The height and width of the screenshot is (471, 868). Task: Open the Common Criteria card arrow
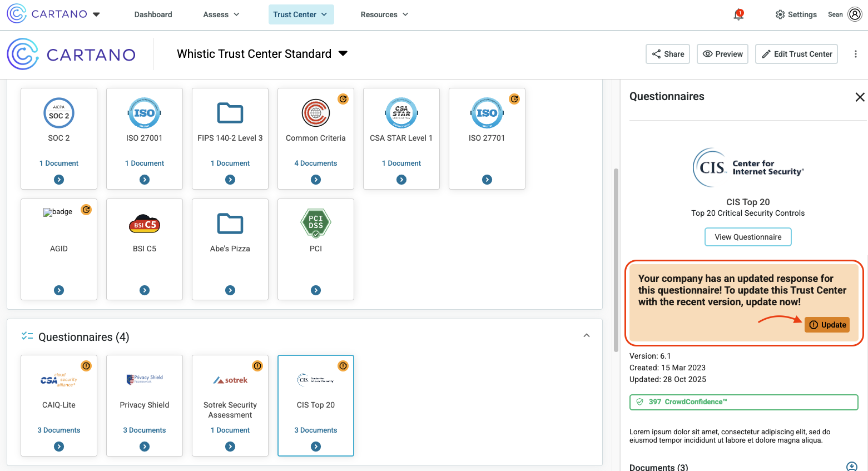[316, 180]
